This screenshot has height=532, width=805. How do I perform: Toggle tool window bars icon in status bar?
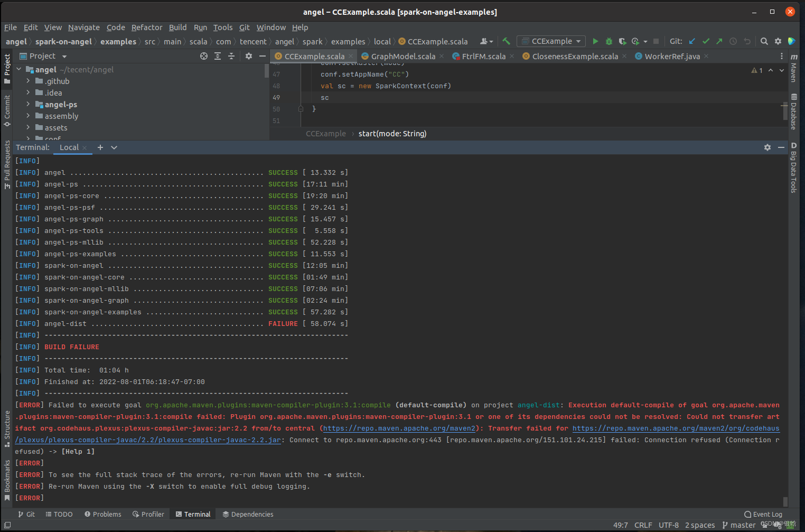point(7,525)
